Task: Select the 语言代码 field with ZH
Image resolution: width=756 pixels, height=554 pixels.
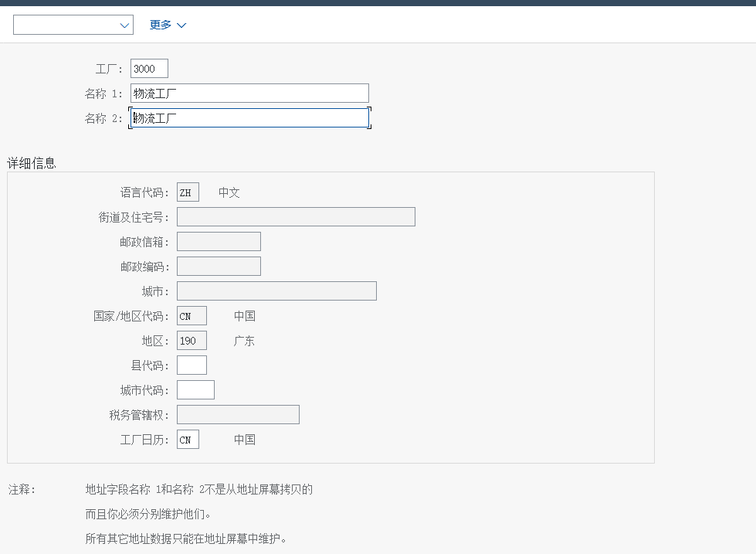Action: coord(188,192)
